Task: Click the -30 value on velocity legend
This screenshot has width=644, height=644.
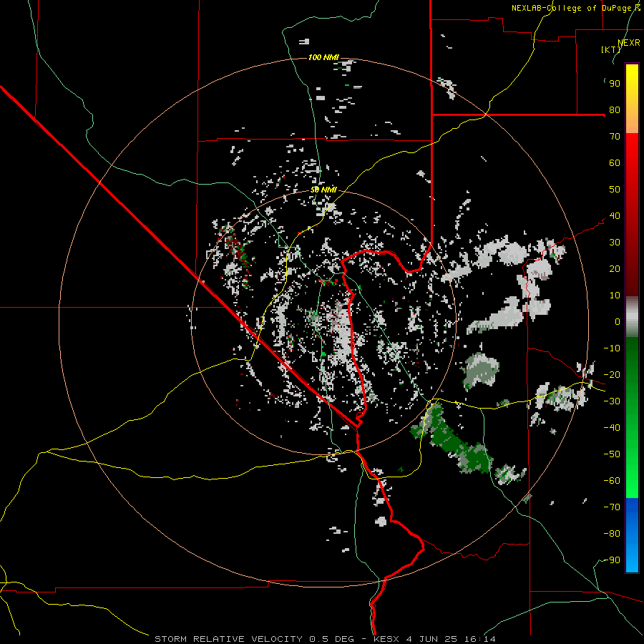Action: (612, 401)
